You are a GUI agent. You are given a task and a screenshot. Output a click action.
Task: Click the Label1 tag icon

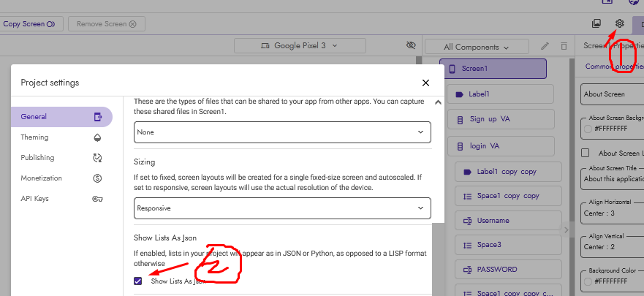(459, 94)
